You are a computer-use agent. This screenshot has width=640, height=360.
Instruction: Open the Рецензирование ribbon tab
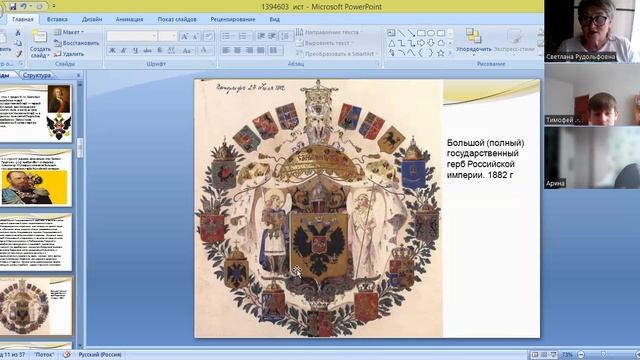pyautogui.click(x=233, y=19)
